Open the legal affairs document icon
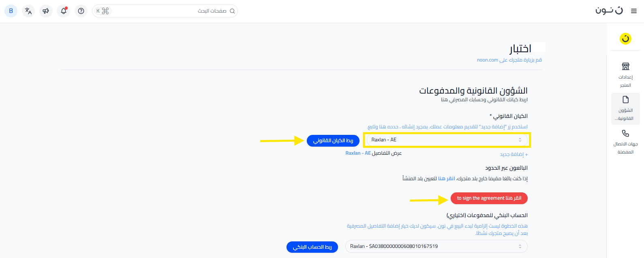The width and height of the screenshot is (644, 258). [625, 100]
